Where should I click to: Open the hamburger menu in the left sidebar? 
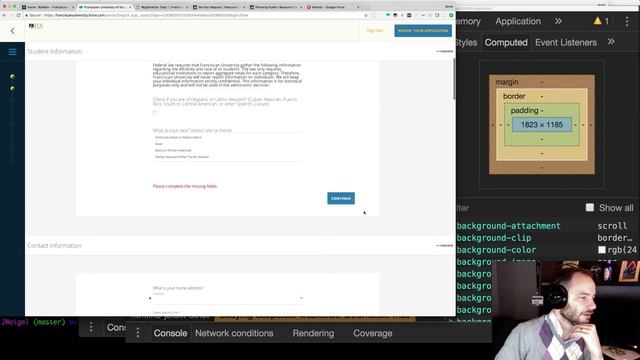[x=12, y=52]
